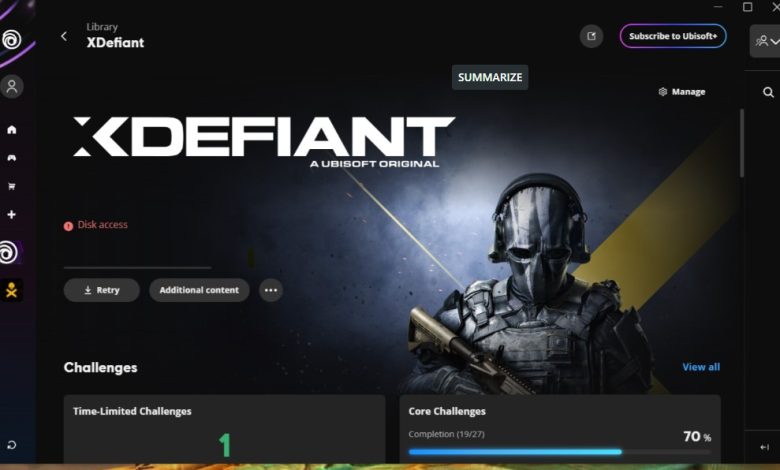Click the Retry download button
This screenshot has width=780, height=470.
point(101,290)
